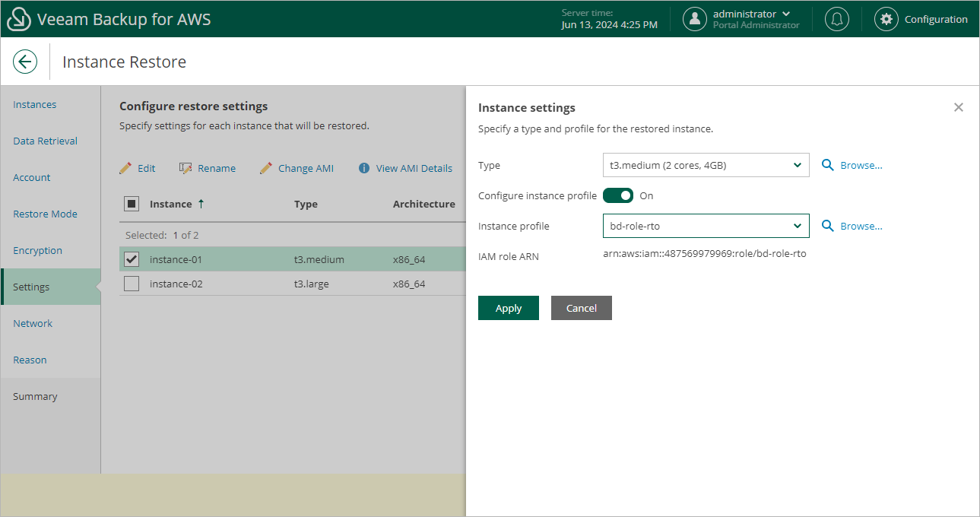Viewport: 980px width, 517px height.
Task: Sort by Instance column arrow
Action: click(x=201, y=204)
